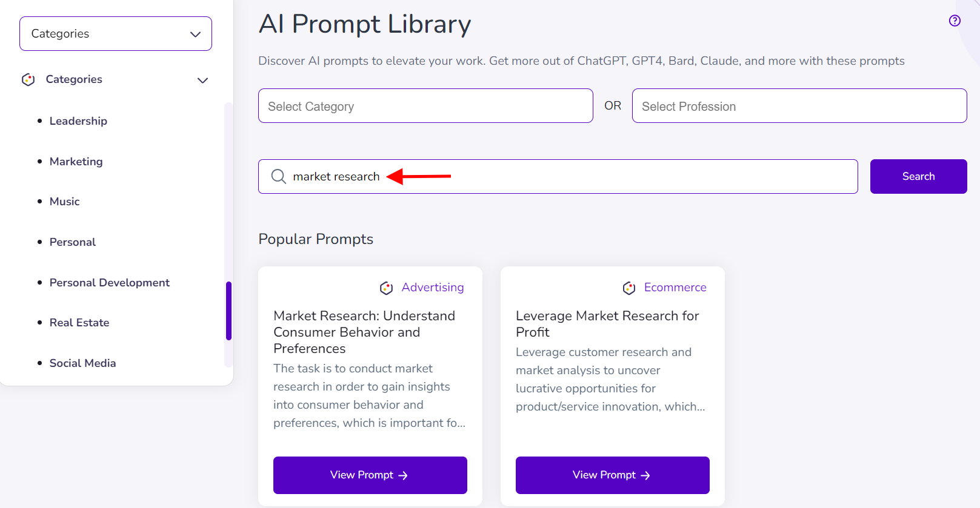The width and height of the screenshot is (980, 508).
Task: Click the Ecommerce category icon on card
Action: click(x=629, y=288)
